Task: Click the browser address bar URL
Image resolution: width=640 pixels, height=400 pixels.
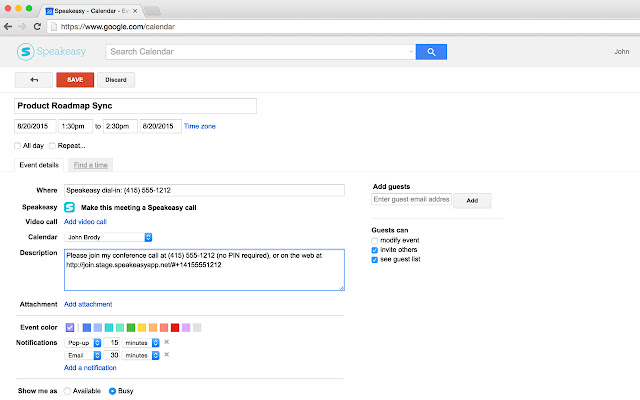Action: point(118,27)
